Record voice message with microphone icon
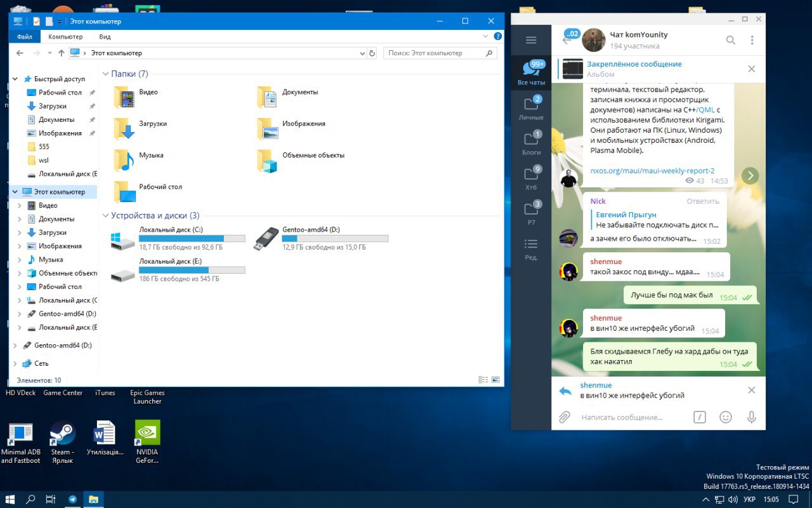The height and width of the screenshot is (508, 812). click(x=752, y=417)
